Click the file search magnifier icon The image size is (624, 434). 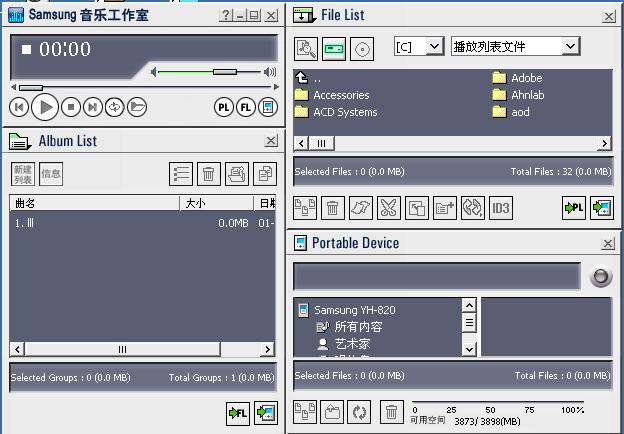(x=306, y=49)
